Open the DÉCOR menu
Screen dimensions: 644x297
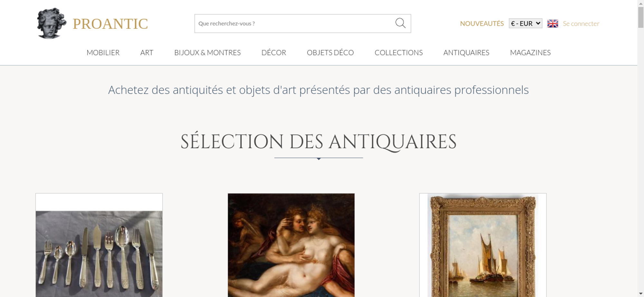click(x=274, y=52)
